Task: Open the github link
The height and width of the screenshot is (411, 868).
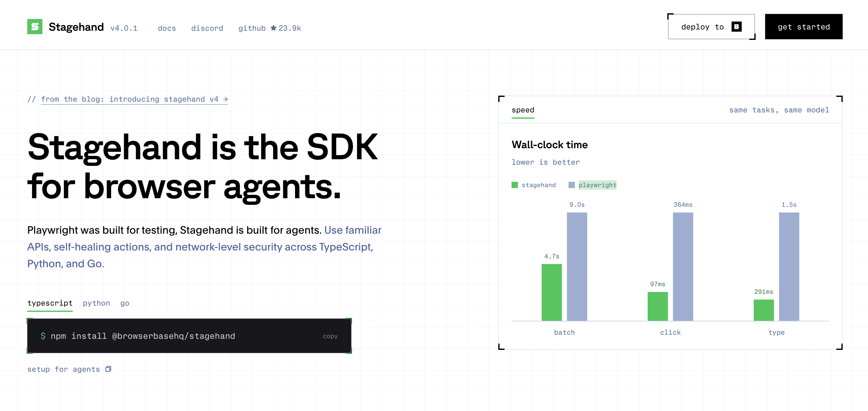Action: click(252, 28)
